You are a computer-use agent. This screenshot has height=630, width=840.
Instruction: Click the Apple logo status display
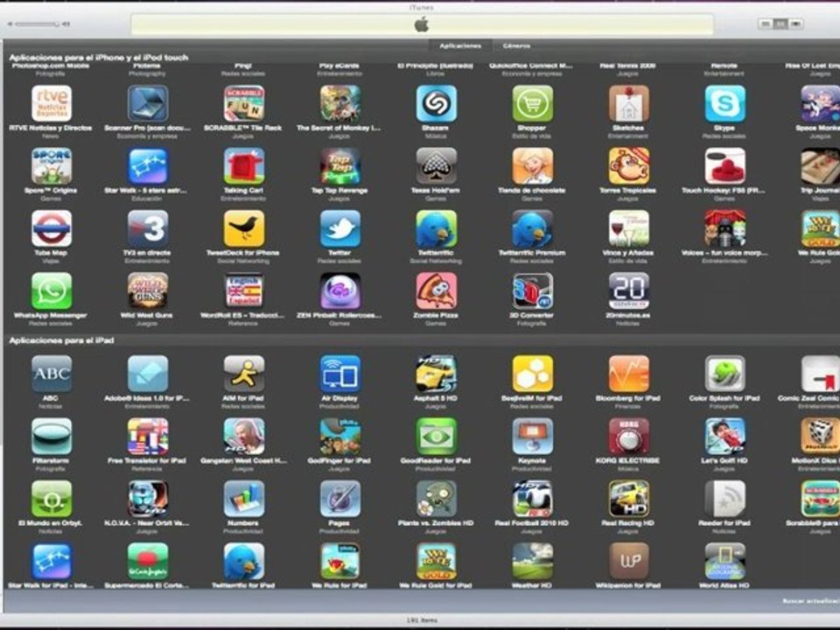coord(422,24)
